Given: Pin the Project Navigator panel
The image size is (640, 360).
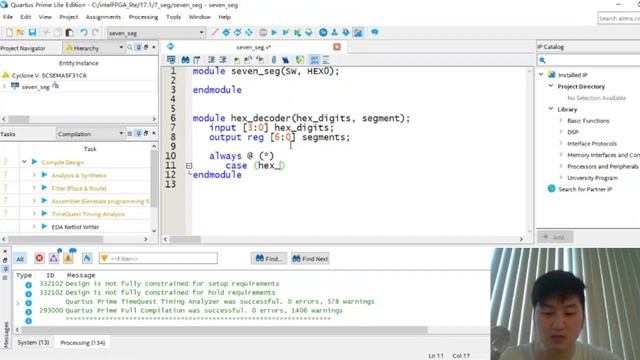Looking at the screenshot, I should coord(138,48).
